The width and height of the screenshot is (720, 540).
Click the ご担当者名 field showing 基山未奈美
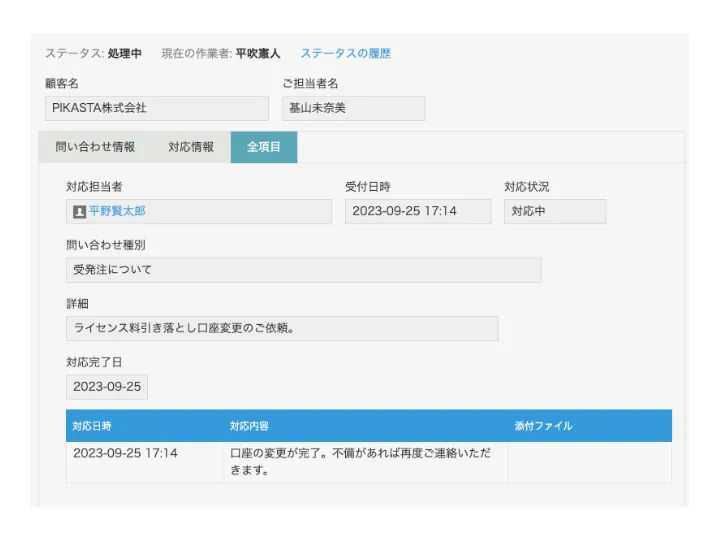(x=353, y=108)
